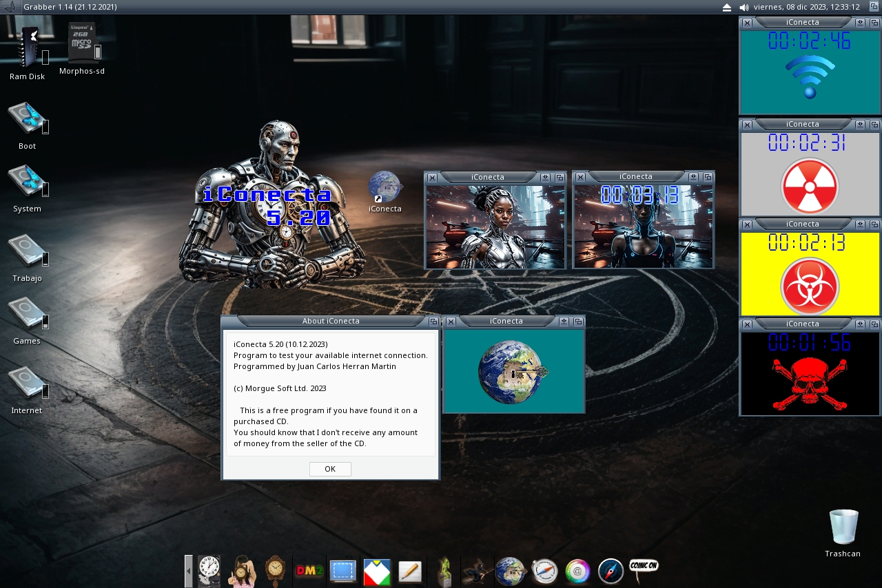Open the Trabajo drive icon
This screenshot has width=882, height=588.
click(x=27, y=252)
